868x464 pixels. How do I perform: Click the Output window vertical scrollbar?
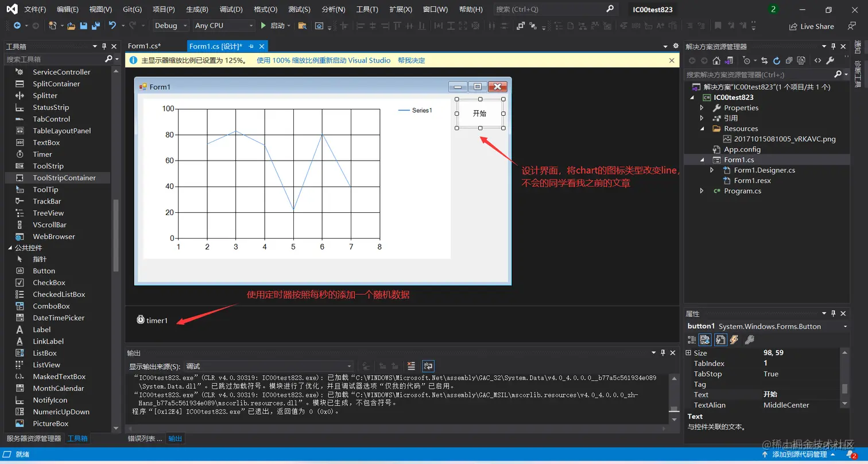tap(675, 399)
